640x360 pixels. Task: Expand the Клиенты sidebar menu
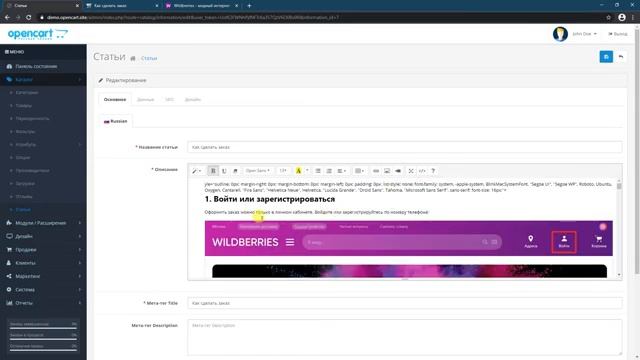coord(43,263)
